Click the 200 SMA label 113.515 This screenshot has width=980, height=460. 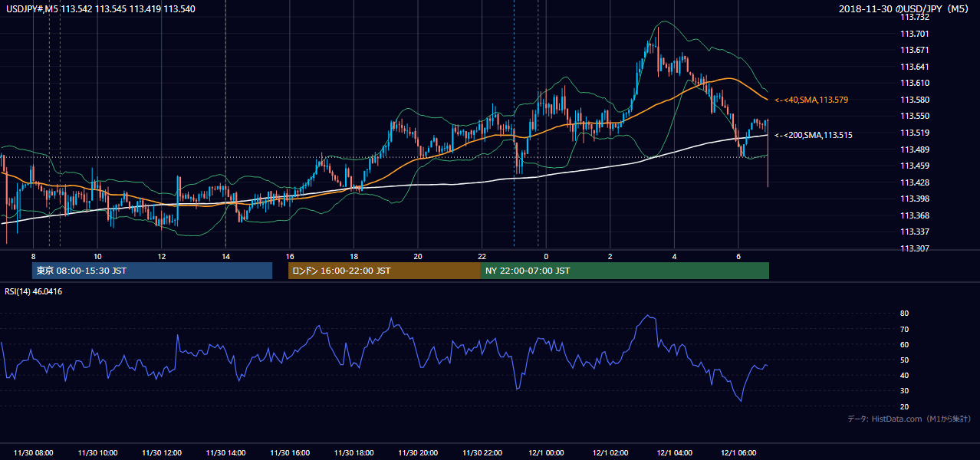[x=814, y=135]
